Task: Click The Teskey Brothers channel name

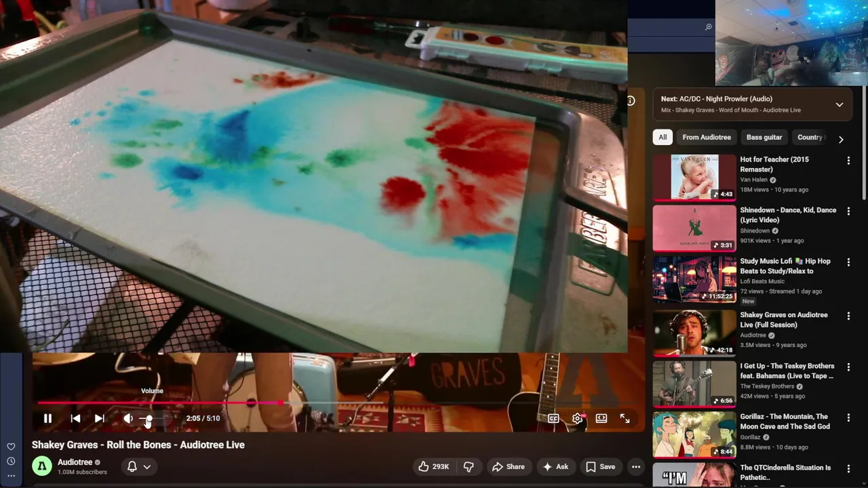Action: (768, 386)
